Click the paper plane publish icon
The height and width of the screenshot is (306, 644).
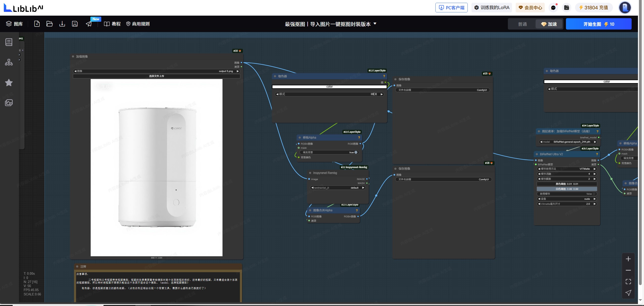[89, 24]
